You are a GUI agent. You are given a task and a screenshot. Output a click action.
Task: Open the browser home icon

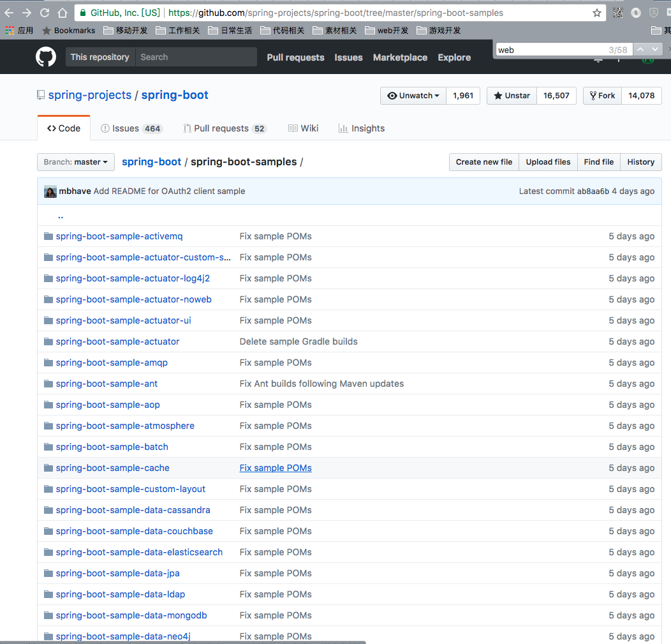pos(63,13)
